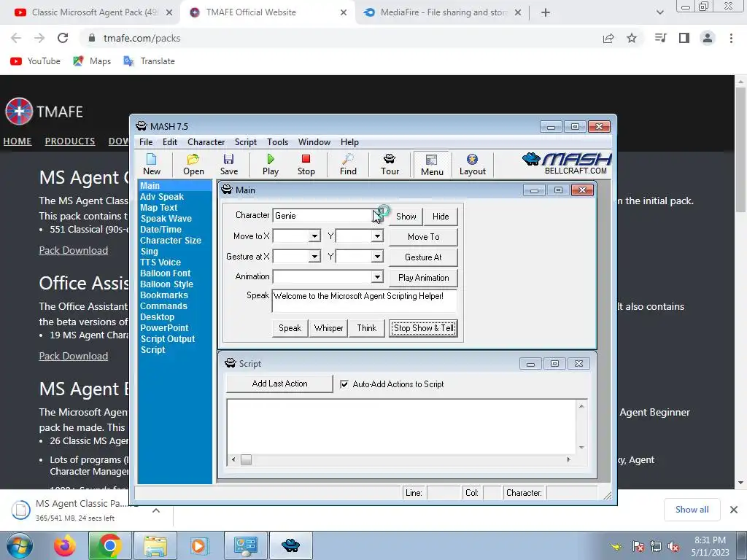Click the Layout toolbar icon
This screenshot has height=560, width=747.
pos(472,164)
